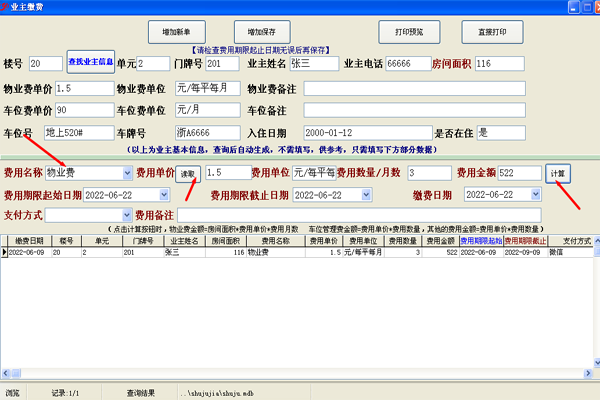Select the 费用期限起始 column header
Screen dimensions: 600x400
click(481, 241)
